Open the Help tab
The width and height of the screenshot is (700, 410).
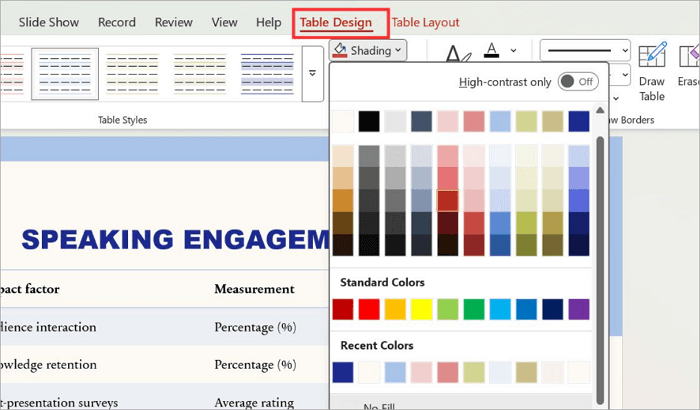(268, 22)
